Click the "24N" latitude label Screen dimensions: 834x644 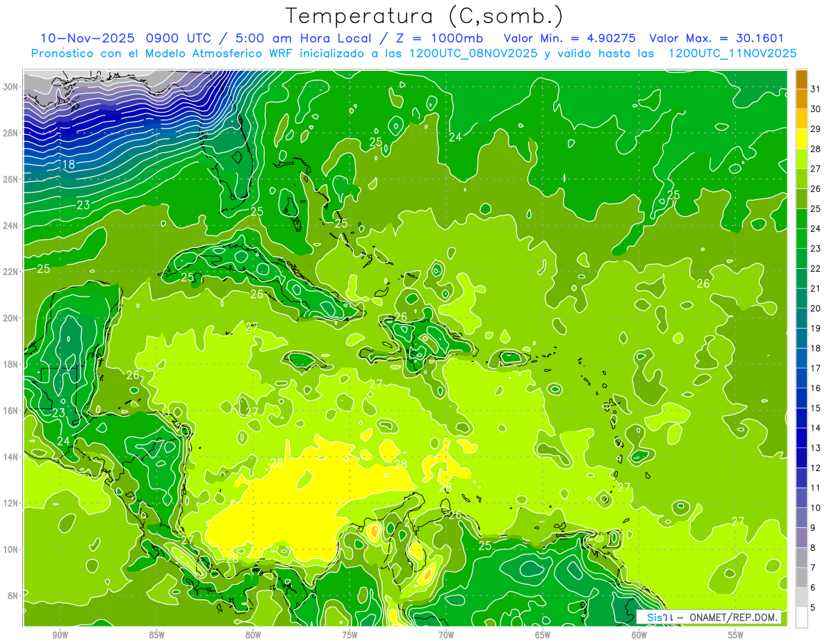11,226
